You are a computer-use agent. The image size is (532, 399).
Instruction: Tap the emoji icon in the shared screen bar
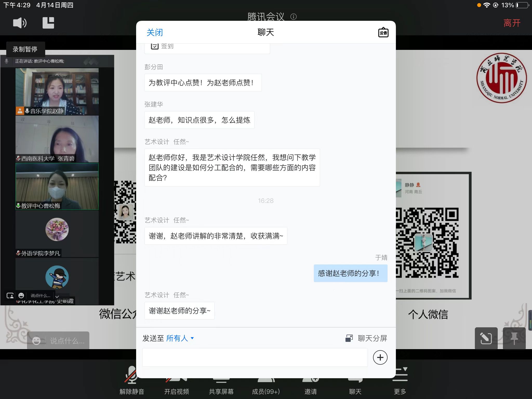pyautogui.click(x=21, y=295)
